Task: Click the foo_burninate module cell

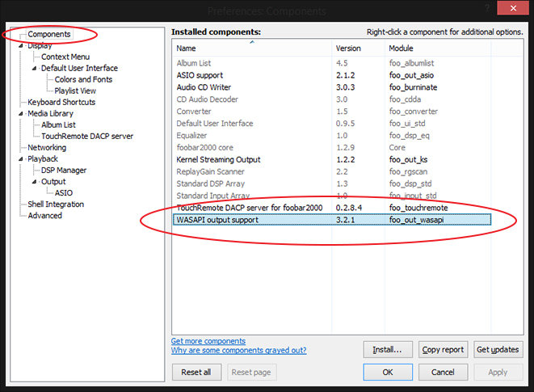Action: click(413, 87)
